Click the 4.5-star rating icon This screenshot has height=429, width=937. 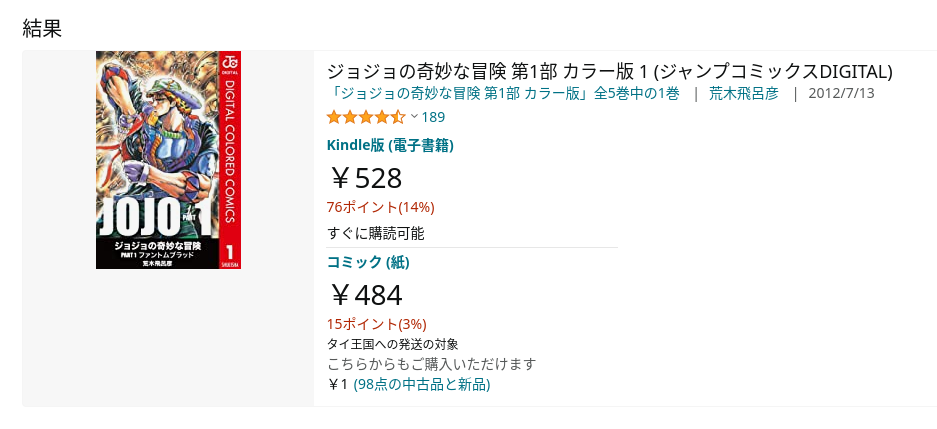click(x=366, y=117)
